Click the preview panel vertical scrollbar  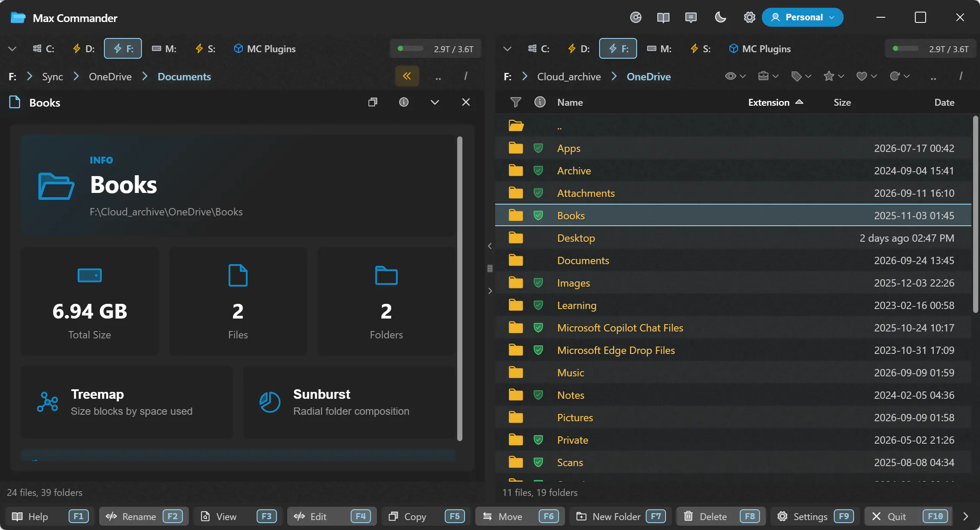coord(459,288)
